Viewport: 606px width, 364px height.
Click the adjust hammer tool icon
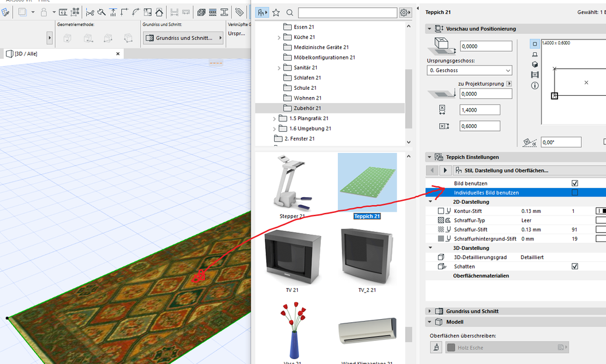(x=101, y=12)
